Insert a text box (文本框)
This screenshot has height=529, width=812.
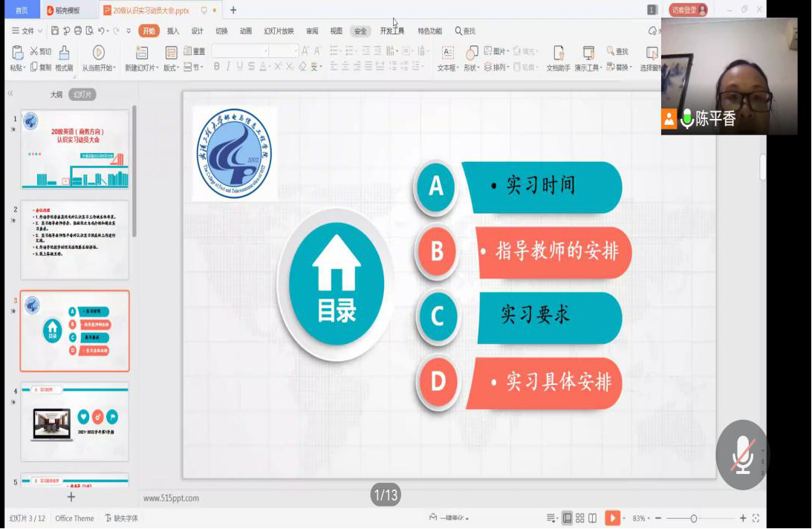pos(447,53)
